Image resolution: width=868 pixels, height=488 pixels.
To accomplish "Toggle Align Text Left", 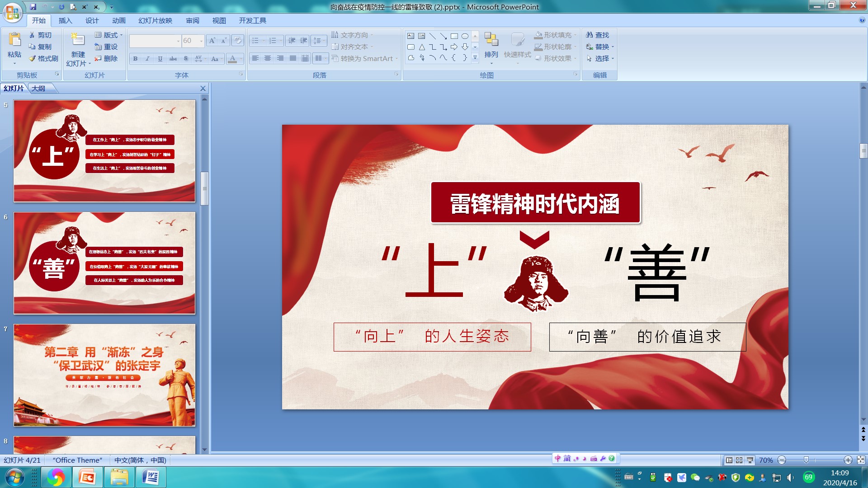I will click(x=255, y=58).
